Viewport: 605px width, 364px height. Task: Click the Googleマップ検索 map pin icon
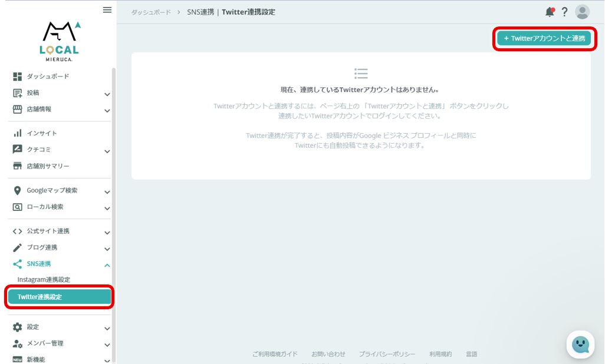point(17,190)
